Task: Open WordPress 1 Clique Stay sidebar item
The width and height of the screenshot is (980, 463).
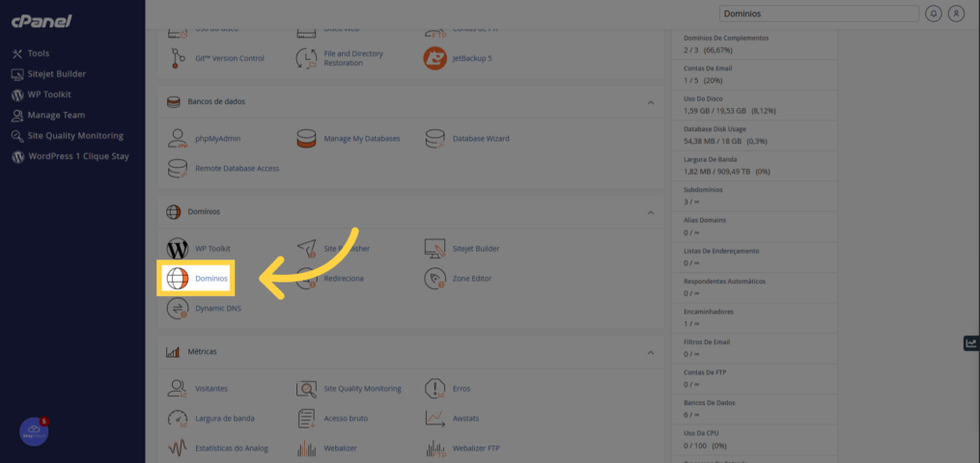Action: pos(70,156)
